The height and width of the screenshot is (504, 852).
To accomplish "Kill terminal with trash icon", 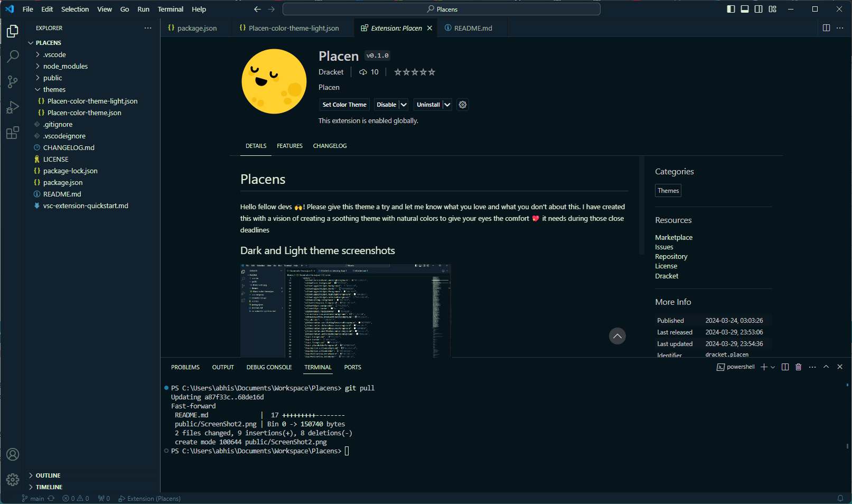I will pyautogui.click(x=799, y=367).
